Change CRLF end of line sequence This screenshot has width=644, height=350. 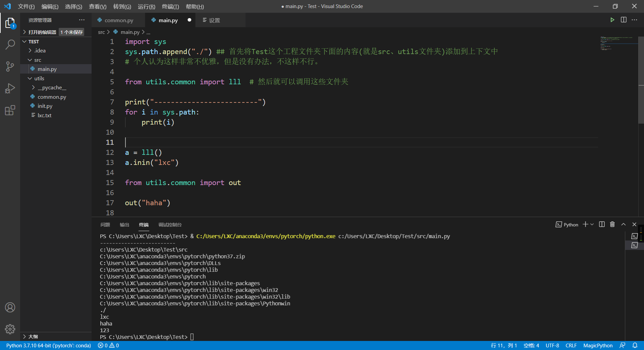571,345
